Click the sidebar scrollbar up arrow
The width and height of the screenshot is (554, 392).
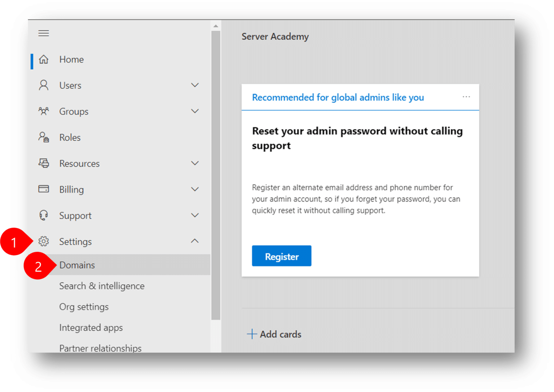[x=216, y=26]
